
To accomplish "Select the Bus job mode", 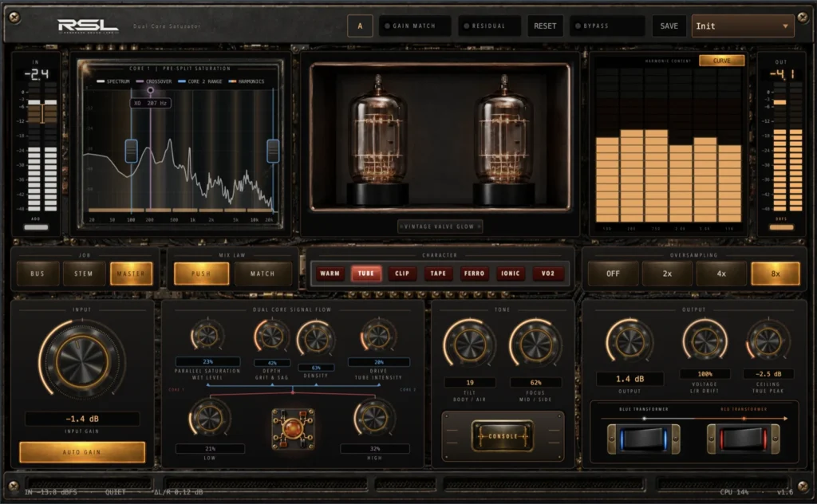I will pos(37,274).
